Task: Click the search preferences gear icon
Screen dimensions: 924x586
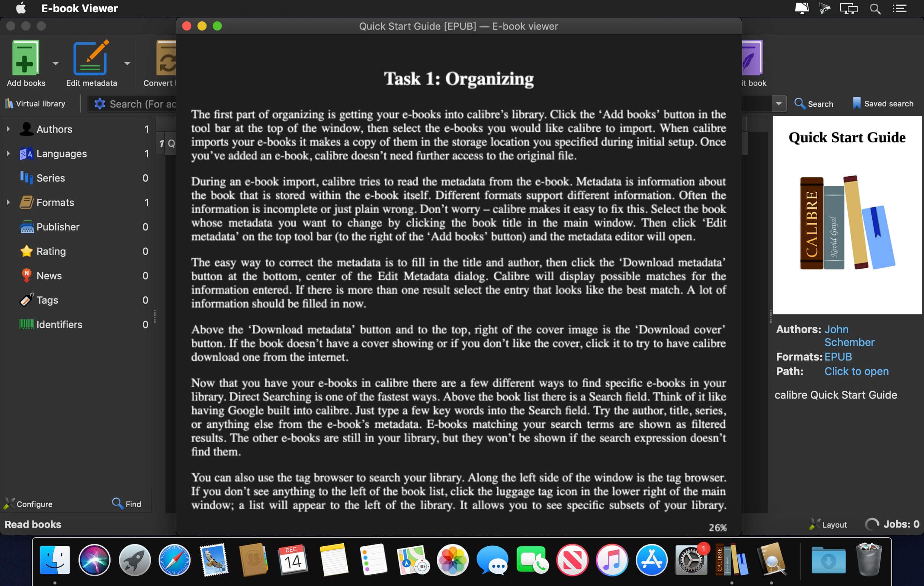Action: click(99, 104)
